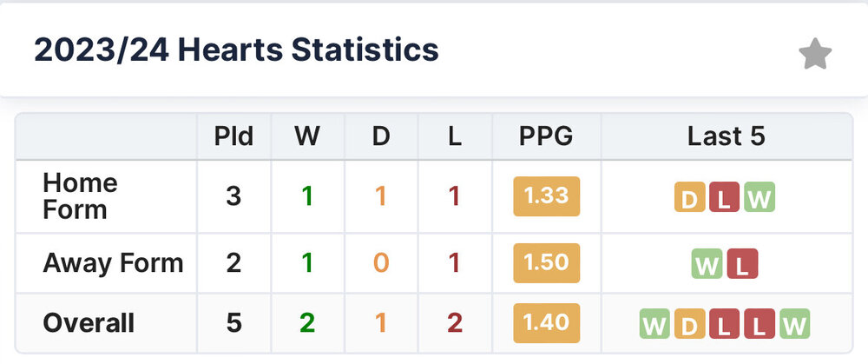Image resolution: width=868 pixels, height=364 pixels.
Task: Select the Overall row label
Action: click(89, 323)
